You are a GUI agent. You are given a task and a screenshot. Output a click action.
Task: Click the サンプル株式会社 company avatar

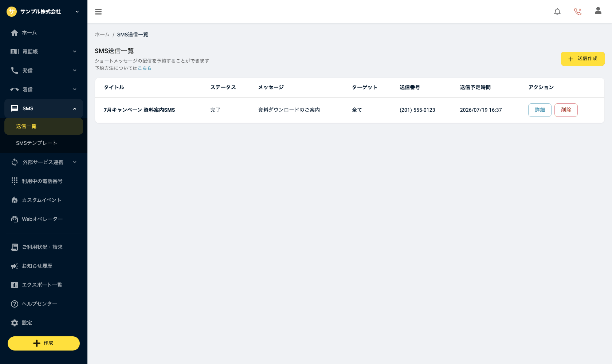pyautogui.click(x=12, y=12)
